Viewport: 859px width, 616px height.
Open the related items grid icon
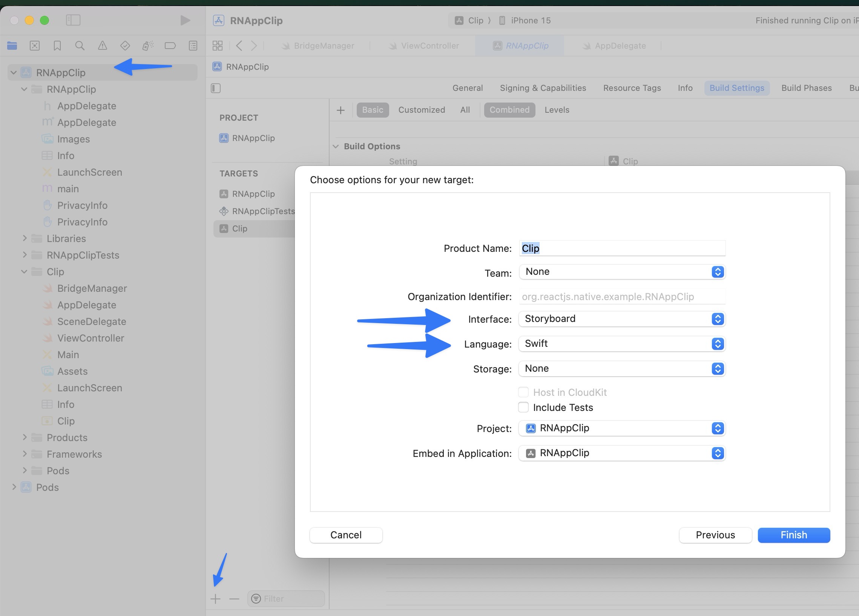[218, 46]
